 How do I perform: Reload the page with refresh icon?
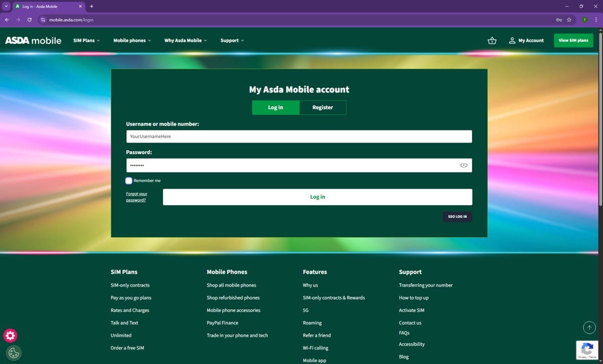[29, 20]
